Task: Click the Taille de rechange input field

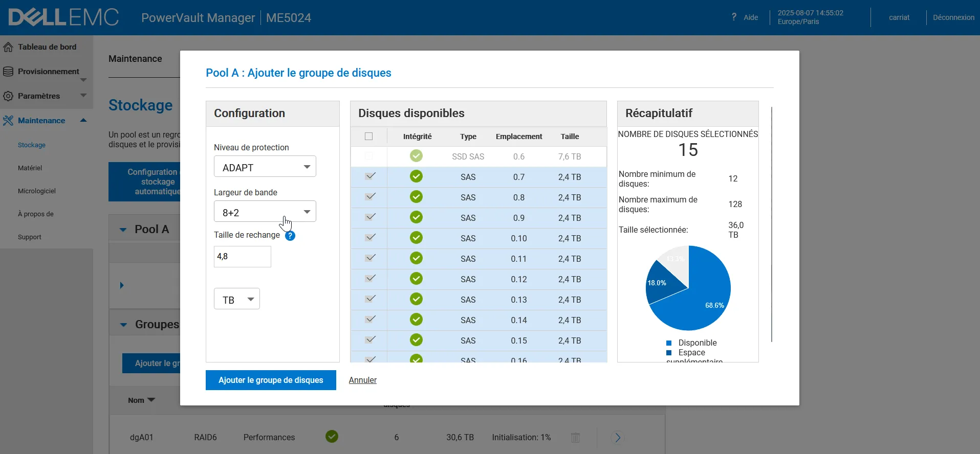Action: (x=242, y=257)
